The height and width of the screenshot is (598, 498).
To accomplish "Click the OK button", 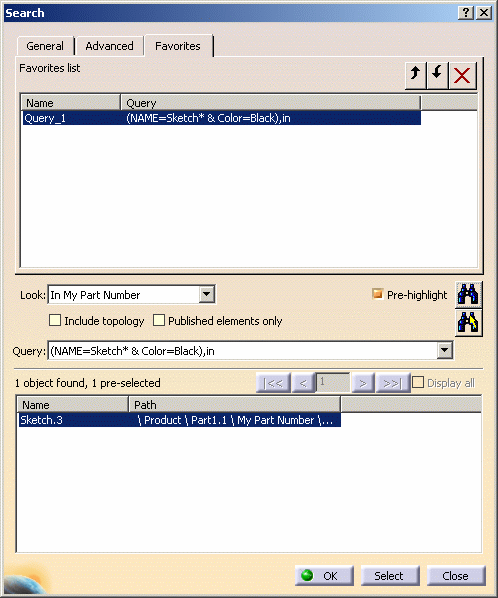I will coord(324,575).
